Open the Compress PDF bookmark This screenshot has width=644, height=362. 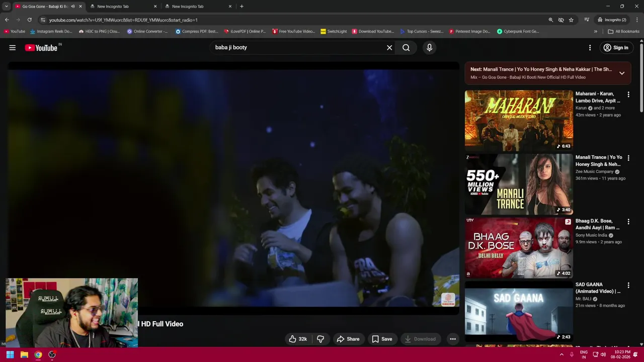(197, 31)
